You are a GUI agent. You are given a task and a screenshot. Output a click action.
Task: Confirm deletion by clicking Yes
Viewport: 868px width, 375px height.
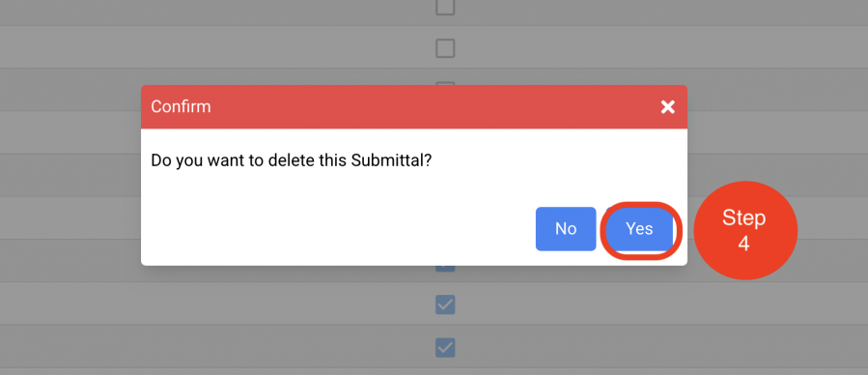639,229
